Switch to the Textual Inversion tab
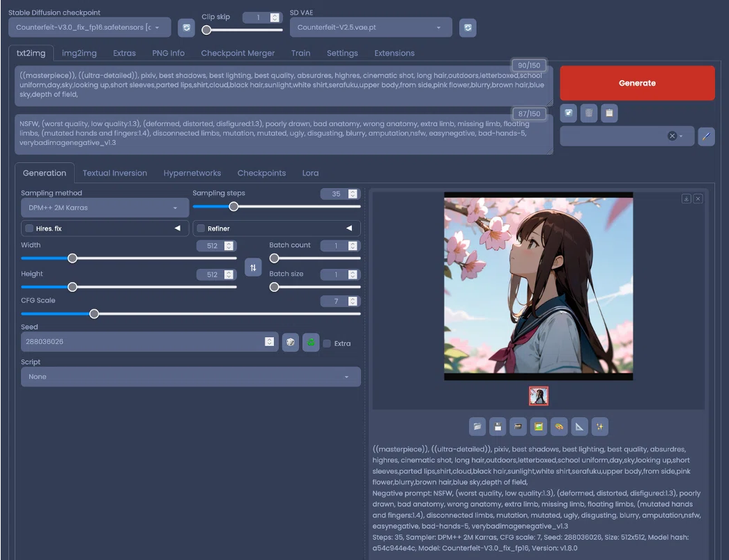Viewport: 729px width, 560px height. tap(115, 173)
